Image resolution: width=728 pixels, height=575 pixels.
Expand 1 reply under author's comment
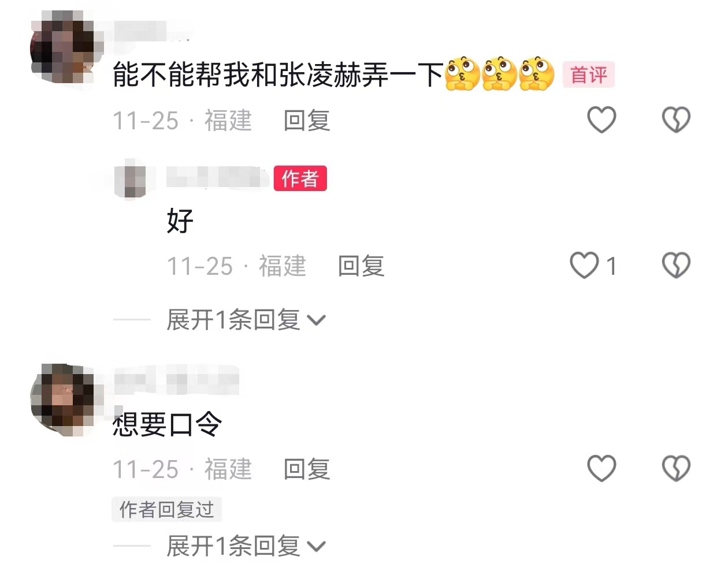click(246, 320)
